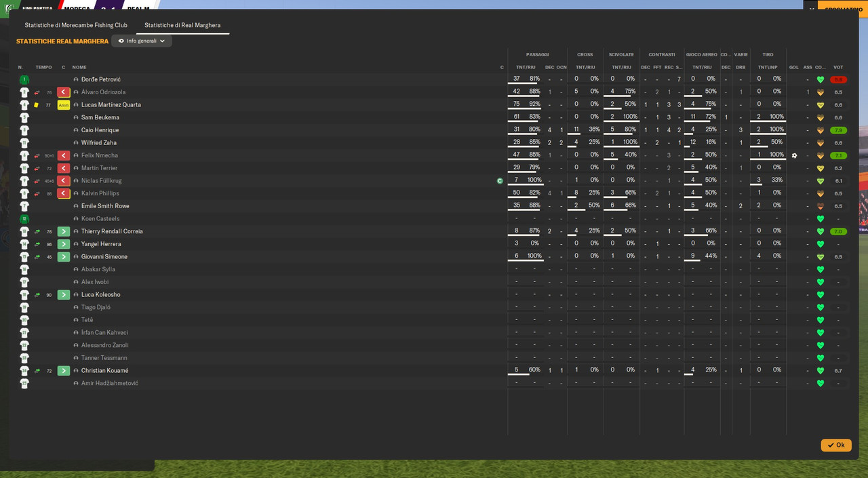Click Sam Beukema player info icon
Viewport: 868px width, 478px height.
point(76,118)
